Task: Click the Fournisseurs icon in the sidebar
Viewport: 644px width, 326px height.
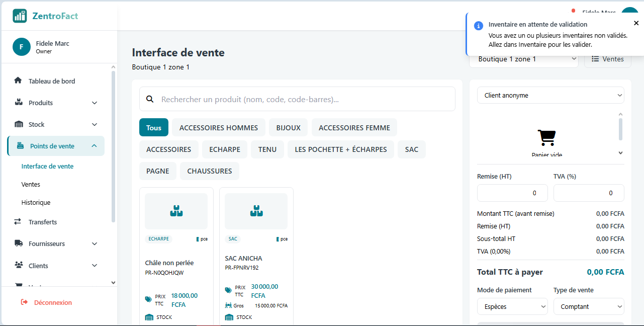Action: tap(19, 243)
